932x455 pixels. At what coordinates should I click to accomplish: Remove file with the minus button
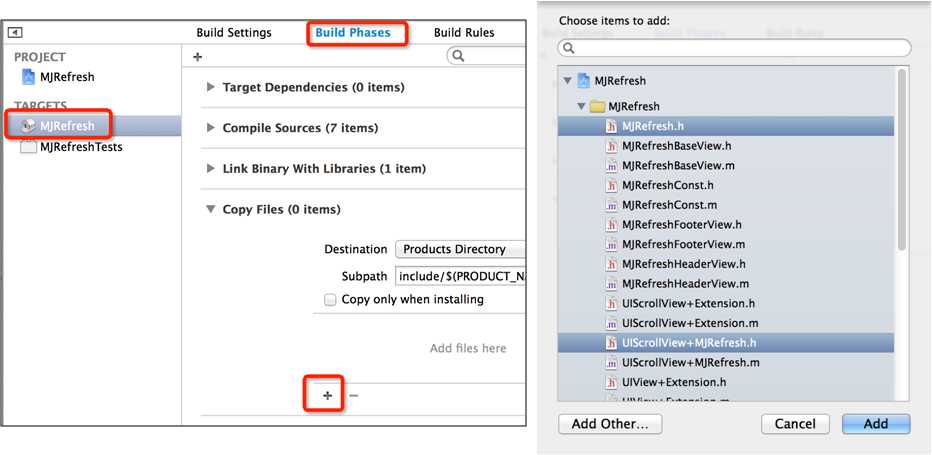[353, 396]
